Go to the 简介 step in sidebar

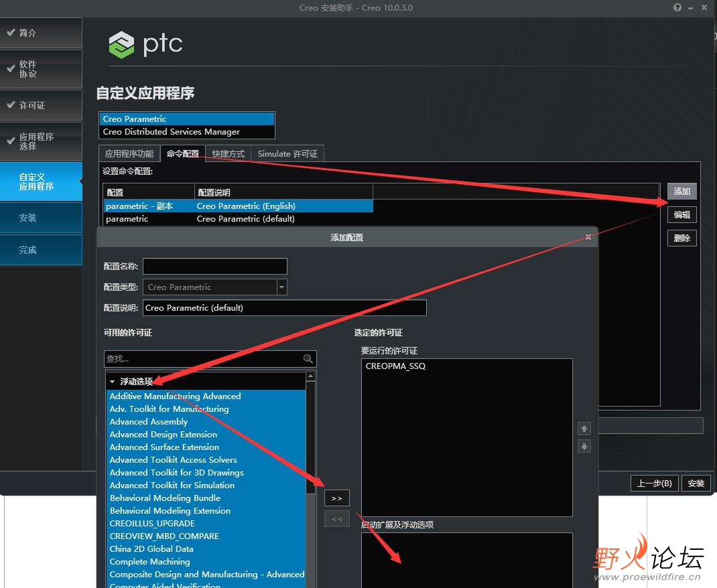coord(41,33)
